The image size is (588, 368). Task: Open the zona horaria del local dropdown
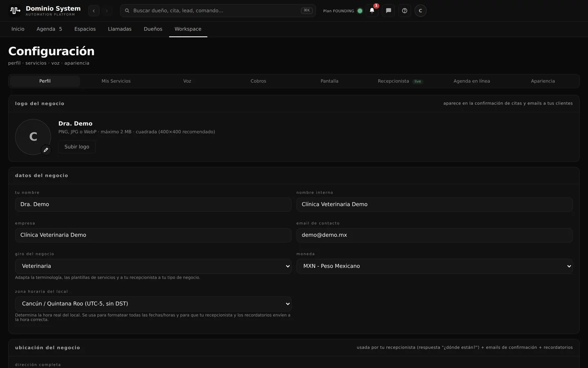[153, 304]
